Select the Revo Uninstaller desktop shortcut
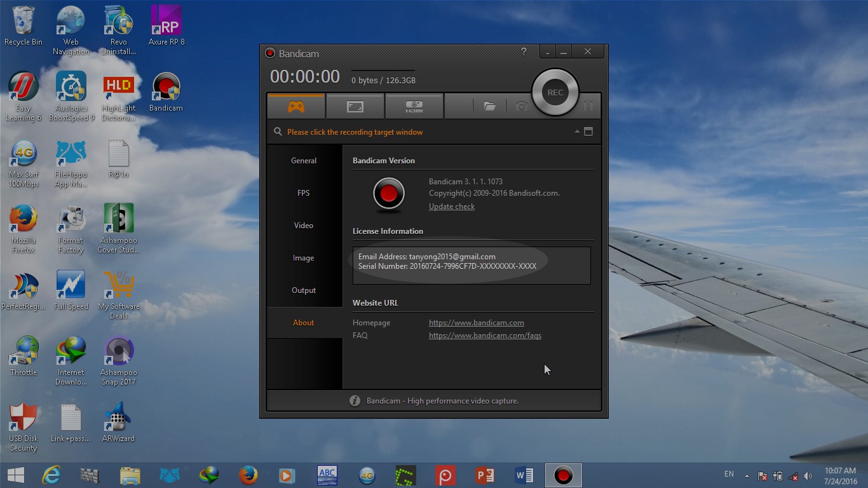Screen dimensions: 868x488 pyautogui.click(x=118, y=30)
